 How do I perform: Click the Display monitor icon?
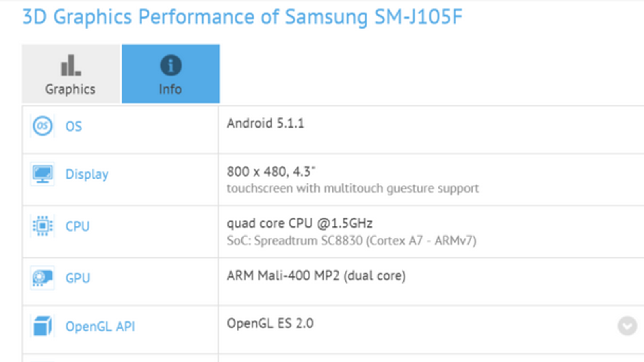point(42,174)
